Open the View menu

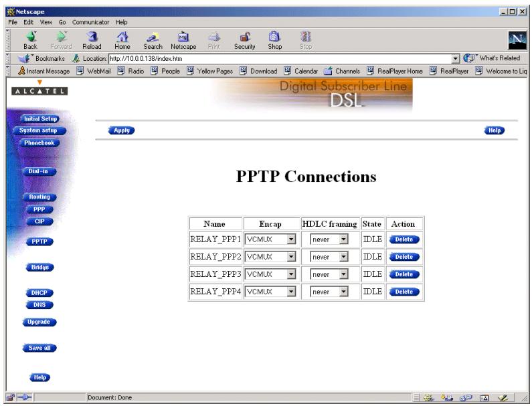click(x=46, y=22)
